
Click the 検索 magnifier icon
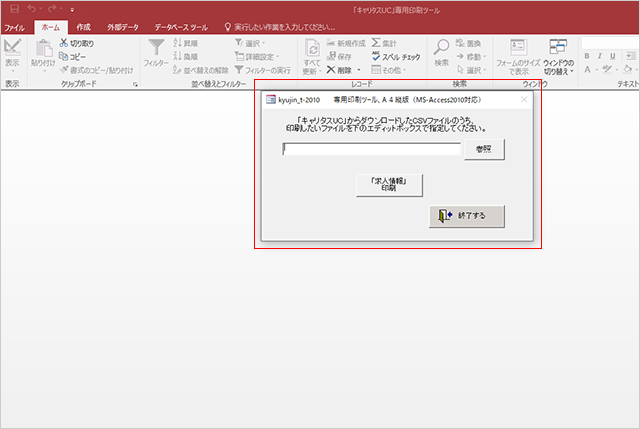(441, 47)
